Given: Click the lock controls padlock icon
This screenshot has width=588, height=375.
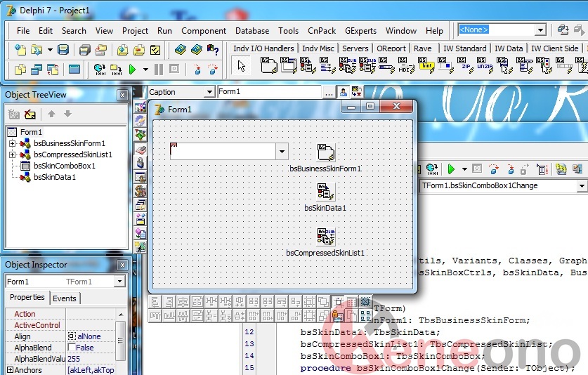Looking at the screenshot, I should click(x=337, y=316).
